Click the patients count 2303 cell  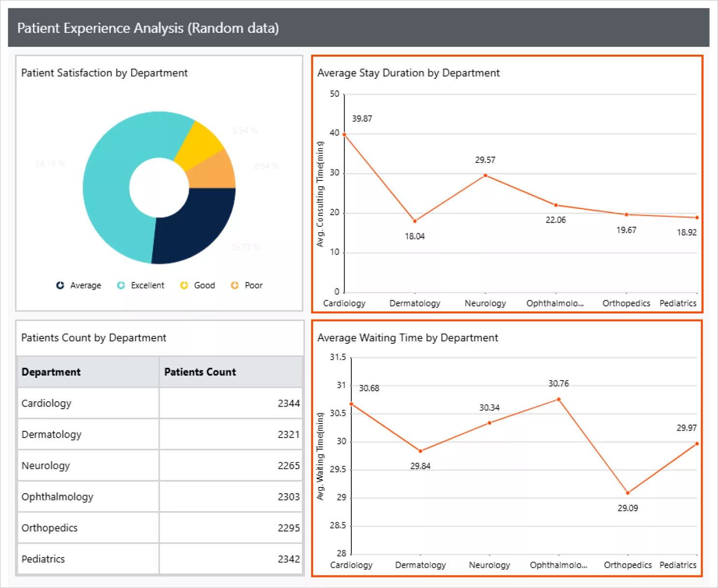[231, 497]
